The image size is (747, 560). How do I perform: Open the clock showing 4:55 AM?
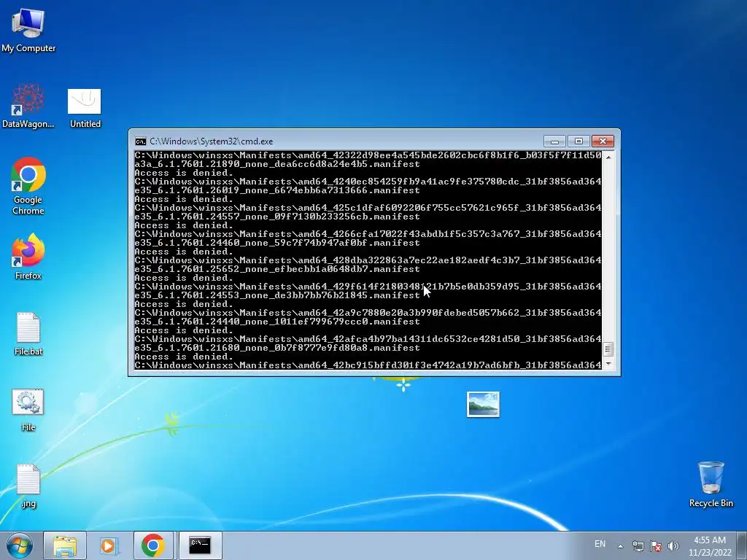tap(710, 546)
